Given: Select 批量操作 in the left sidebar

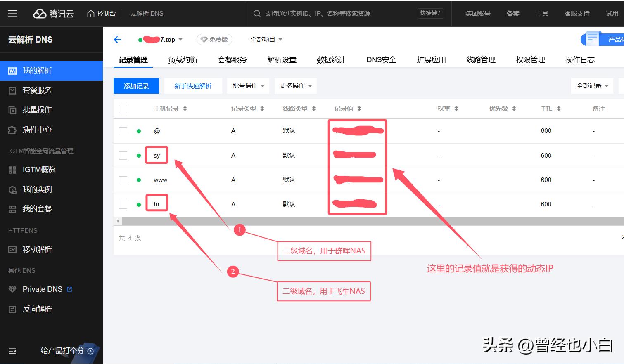Looking at the screenshot, I should pos(37,110).
